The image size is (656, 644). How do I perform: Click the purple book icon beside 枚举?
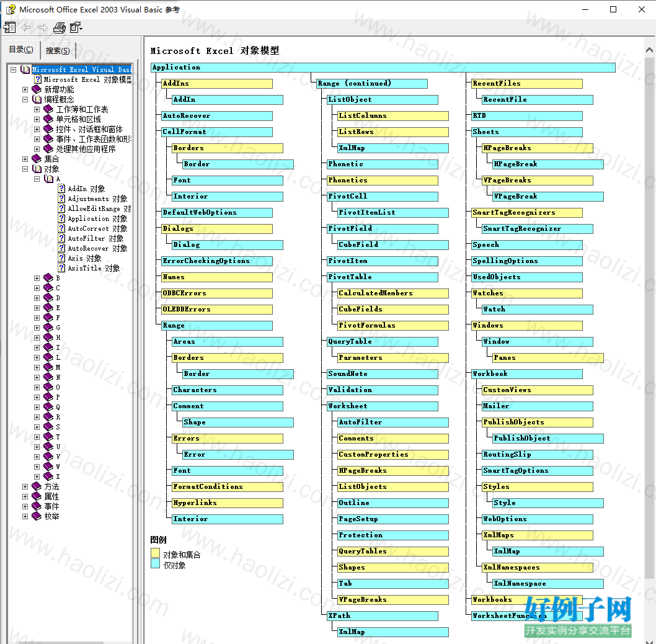click(x=37, y=516)
